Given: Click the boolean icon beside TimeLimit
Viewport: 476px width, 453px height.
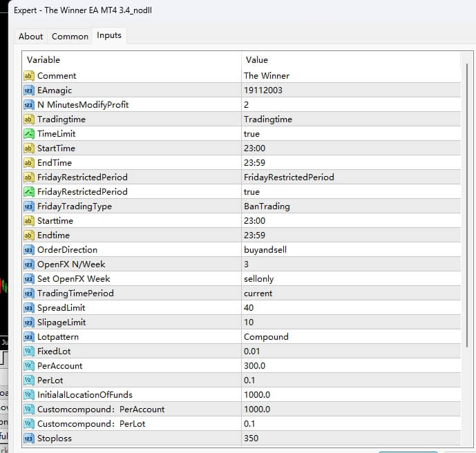Looking at the screenshot, I should 29,134.
